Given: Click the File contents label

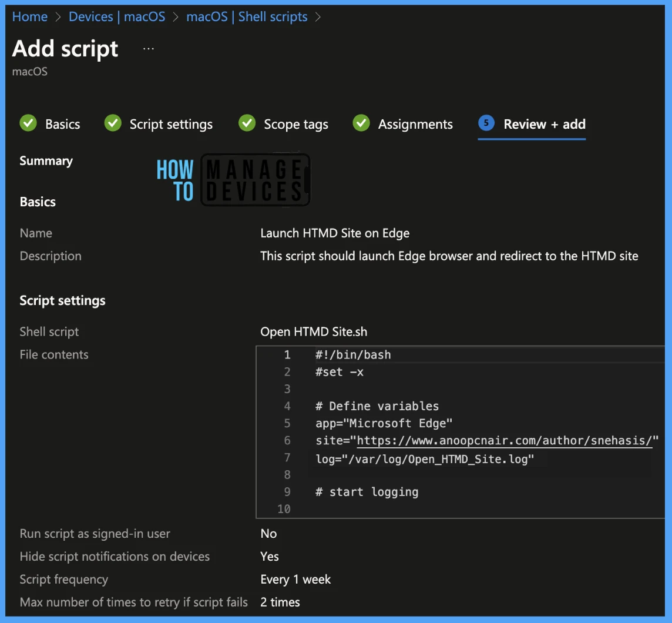Looking at the screenshot, I should pyautogui.click(x=54, y=354).
